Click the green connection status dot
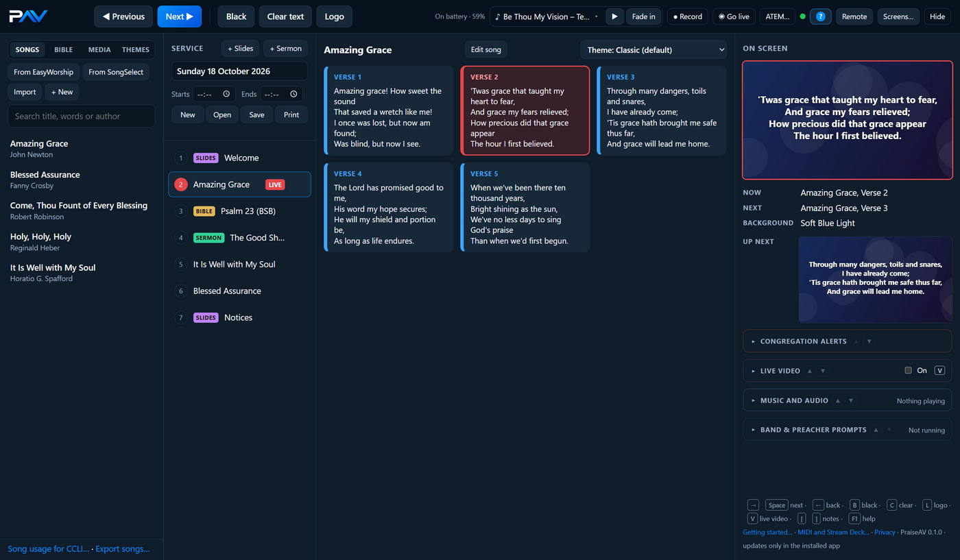Image resolution: width=960 pixels, height=560 pixels. (802, 16)
